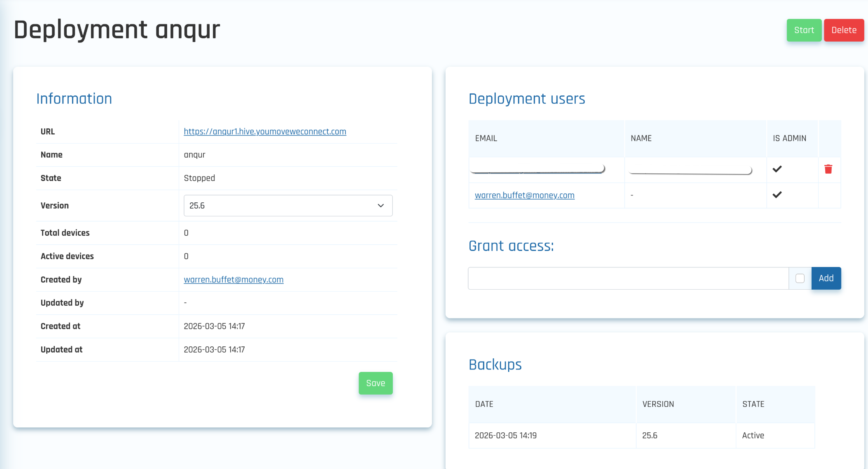
Task: Click the EMAIL column header
Action: [x=486, y=138]
